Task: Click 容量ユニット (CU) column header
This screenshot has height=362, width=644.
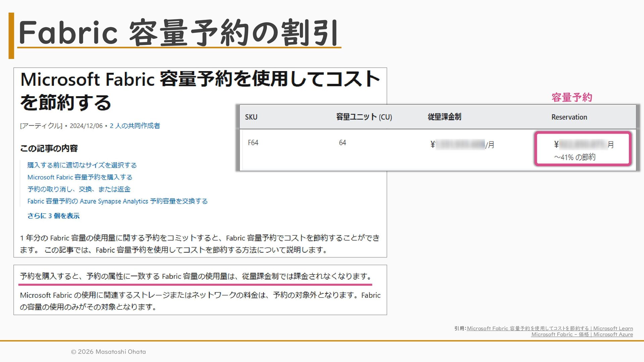Action: [364, 117]
